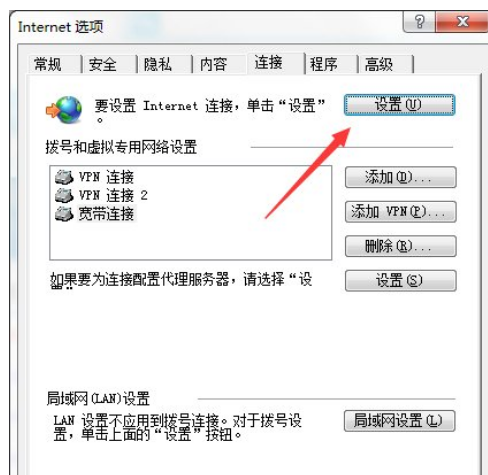Select the 宽带连接 list entry
Screen dimensions: 488x475
pyautogui.click(x=95, y=214)
